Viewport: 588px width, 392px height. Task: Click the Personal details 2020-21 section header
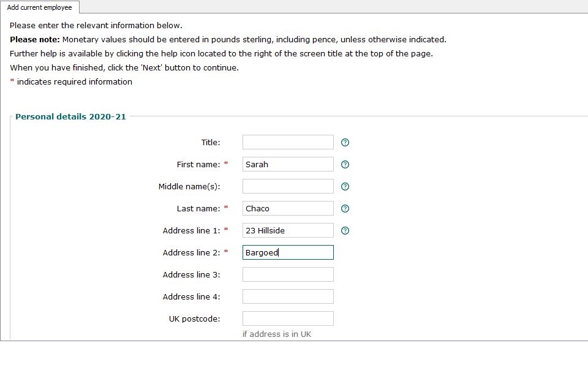pyautogui.click(x=70, y=116)
